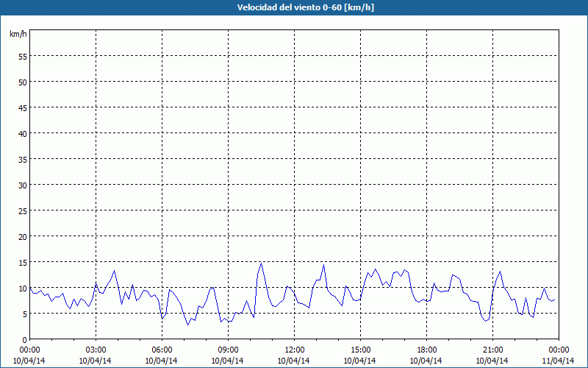The height and width of the screenshot is (368, 588).
Task: Click the y-axis label 30
Action: (x=23, y=185)
